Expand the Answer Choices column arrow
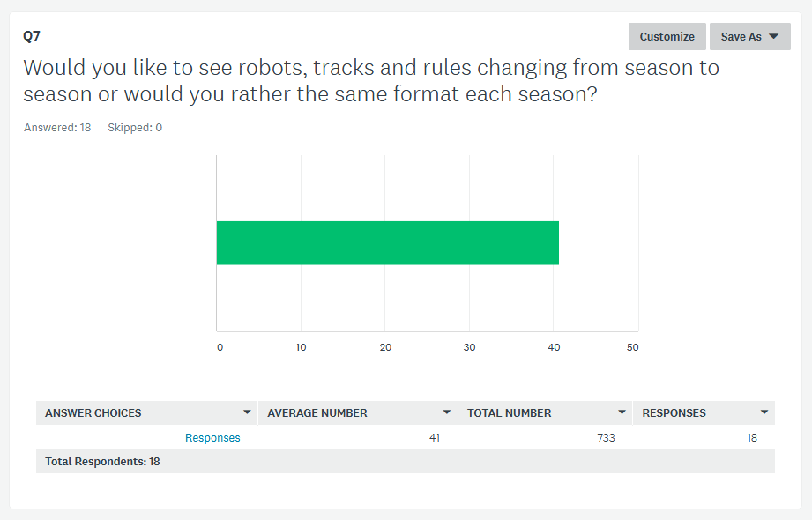Image resolution: width=812 pixels, height=520 pixels. [247, 412]
